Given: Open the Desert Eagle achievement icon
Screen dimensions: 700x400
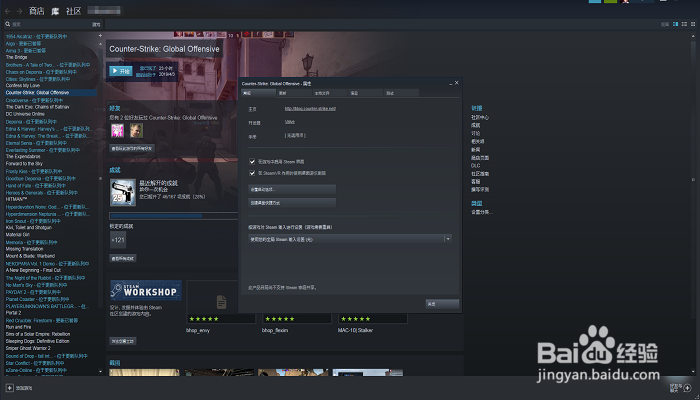Looking at the screenshot, I should (x=123, y=192).
